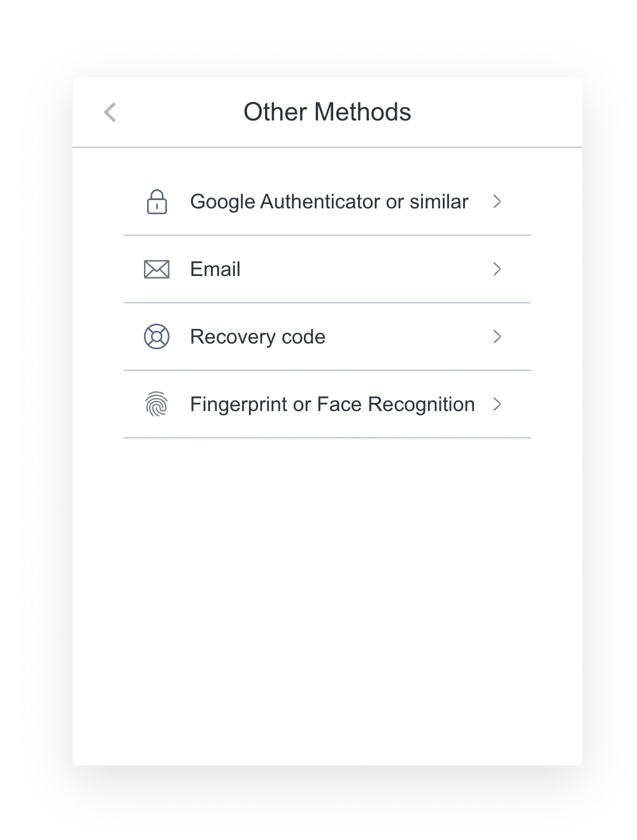Click the envelope icon beside Email
The width and height of the screenshot is (637, 840).
click(x=157, y=270)
